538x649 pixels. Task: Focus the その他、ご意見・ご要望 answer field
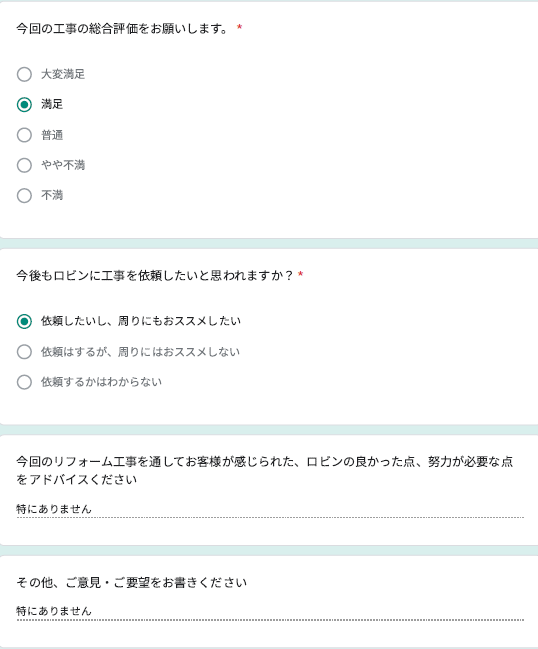[270, 611]
